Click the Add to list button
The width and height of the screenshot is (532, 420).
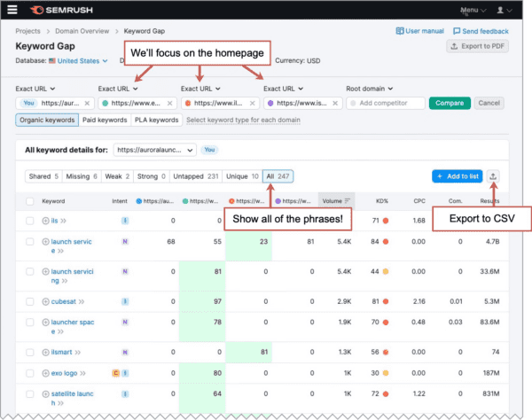tap(458, 176)
